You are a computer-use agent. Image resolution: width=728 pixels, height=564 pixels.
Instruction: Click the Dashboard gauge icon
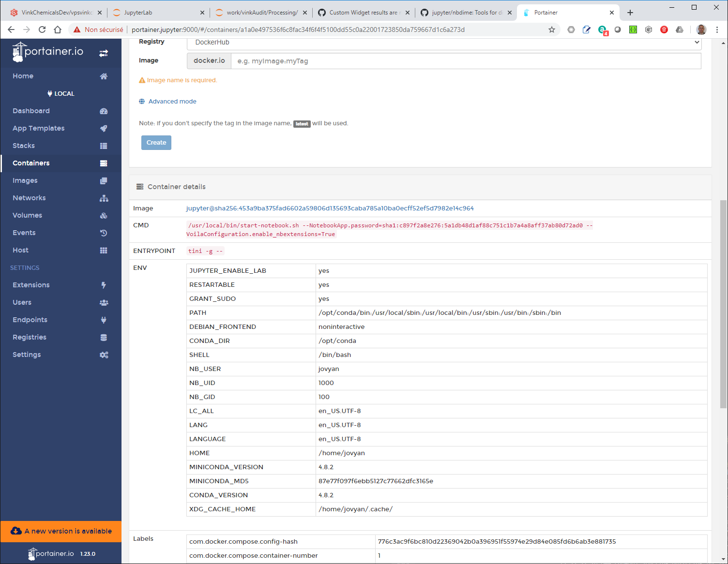tap(104, 111)
